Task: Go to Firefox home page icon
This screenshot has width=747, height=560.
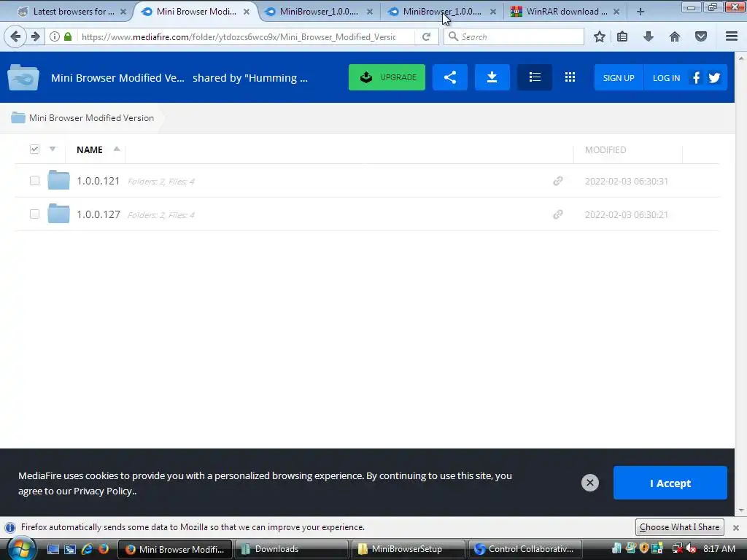Action: tap(675, 36)
